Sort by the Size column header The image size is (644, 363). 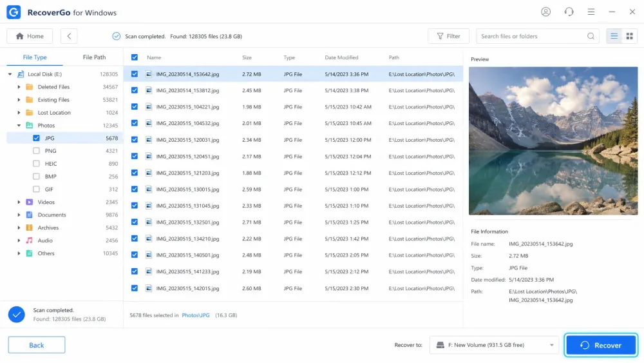coord(247,57)
